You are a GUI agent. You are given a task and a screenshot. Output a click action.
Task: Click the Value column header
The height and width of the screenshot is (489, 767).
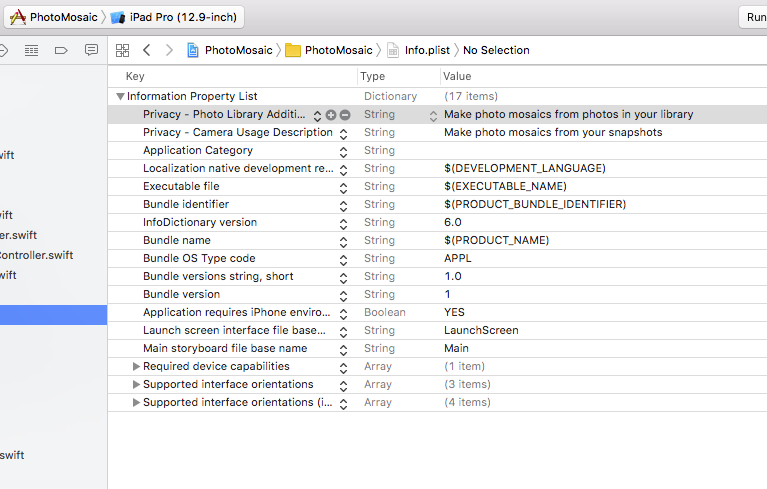pyautogui.click(x=457, y=76)
